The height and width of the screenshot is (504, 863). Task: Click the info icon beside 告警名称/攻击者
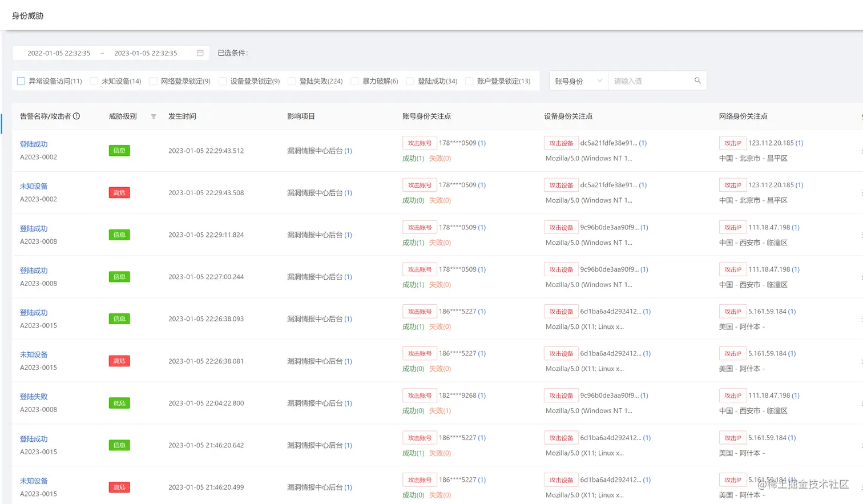coord(76,116)
